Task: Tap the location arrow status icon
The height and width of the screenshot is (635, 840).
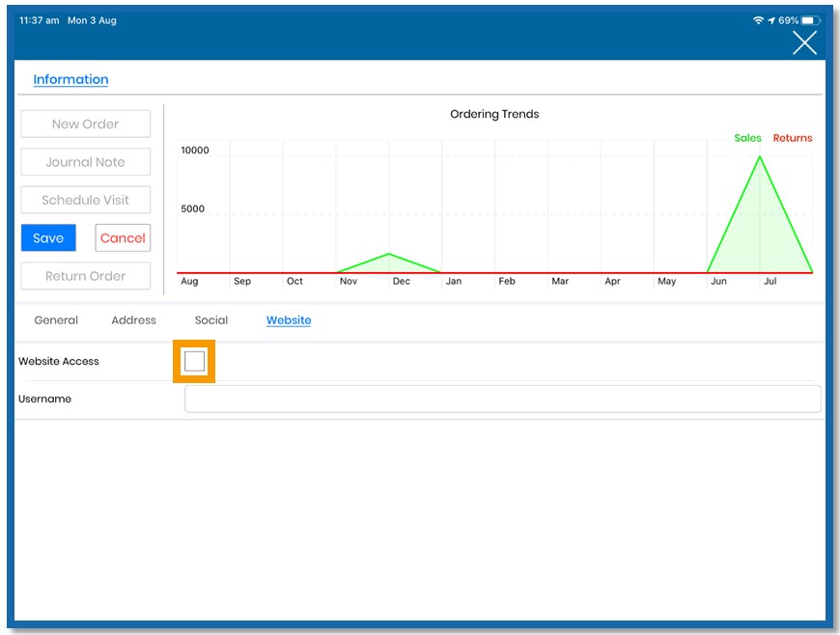Action: [770, 20]
